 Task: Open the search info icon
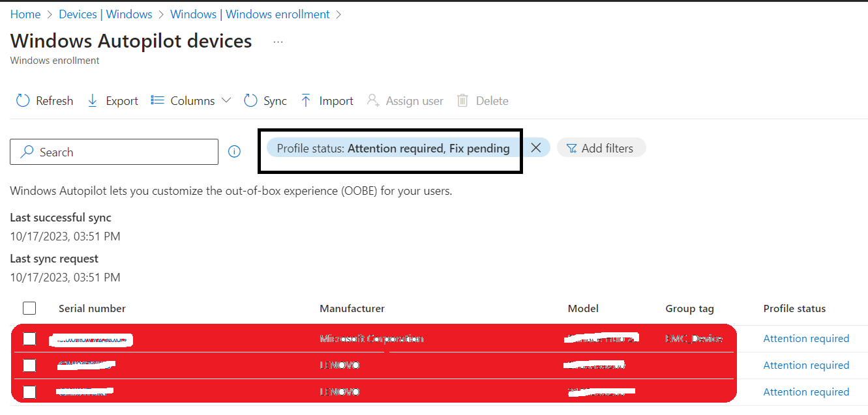pyautogui.click(x=235, y=152)
